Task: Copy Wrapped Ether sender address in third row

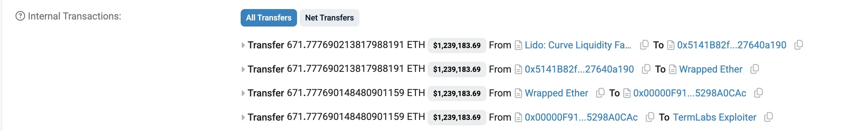Action: click(600, 93)
